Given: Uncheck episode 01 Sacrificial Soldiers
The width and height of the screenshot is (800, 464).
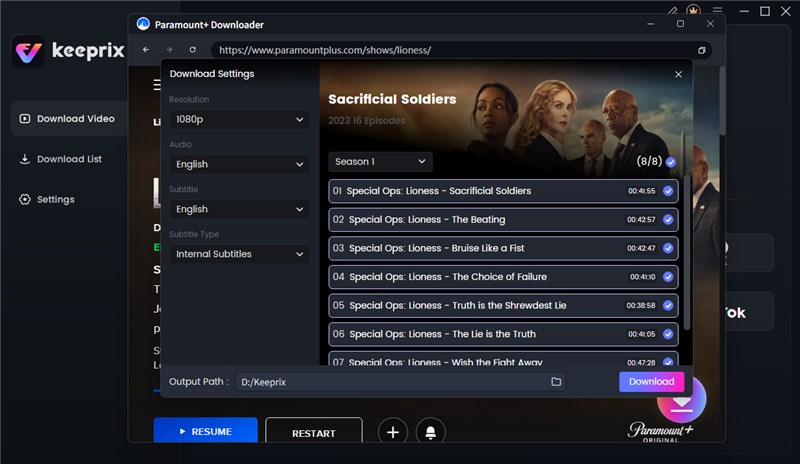Looking at the screenshot, I should coord(668,191).
